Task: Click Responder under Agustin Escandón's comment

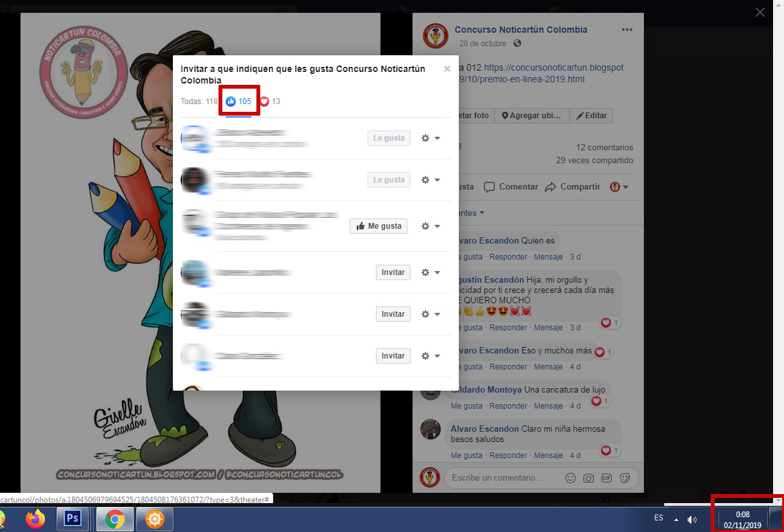Action: click(x=508, y=328)
